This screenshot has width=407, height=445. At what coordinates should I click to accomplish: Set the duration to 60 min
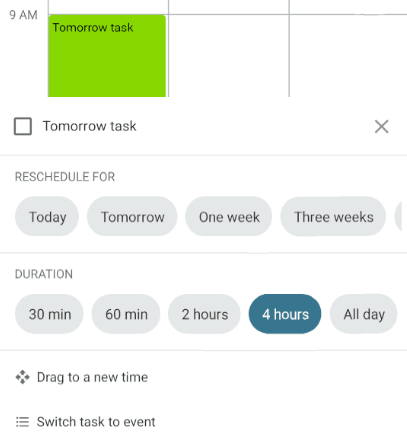pos(126,314)
